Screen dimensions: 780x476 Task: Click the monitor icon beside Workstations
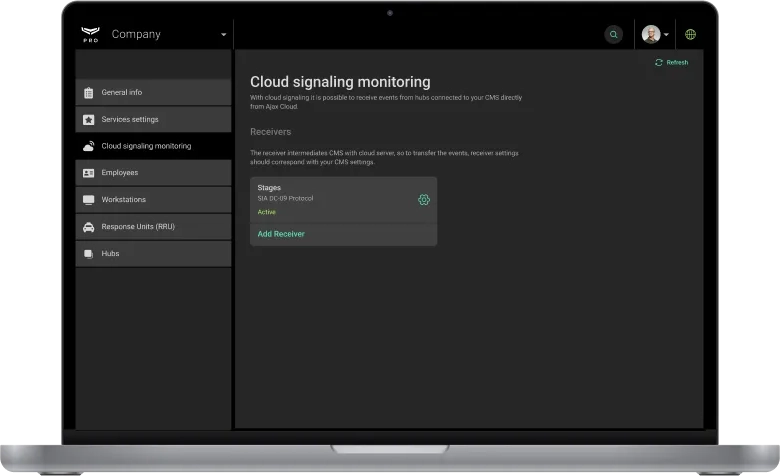pyautogui.click(x=89, y=200)
